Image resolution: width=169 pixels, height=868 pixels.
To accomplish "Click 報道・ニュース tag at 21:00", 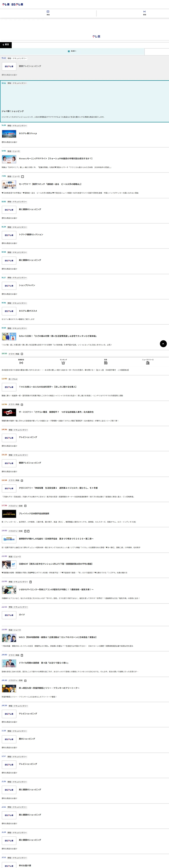I will [x=15, y=557].
